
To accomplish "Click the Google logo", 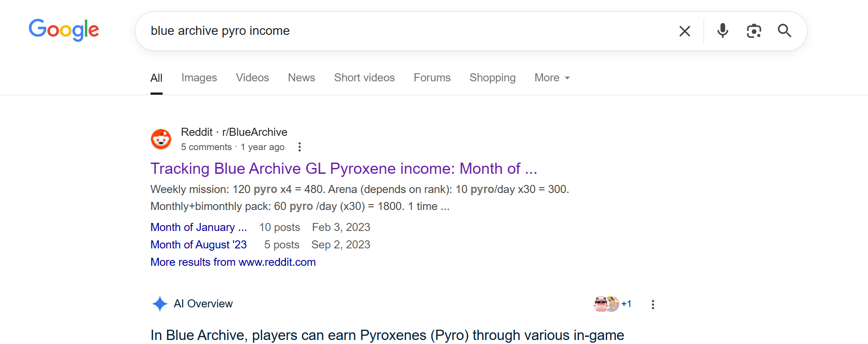I will coord(64,30).
